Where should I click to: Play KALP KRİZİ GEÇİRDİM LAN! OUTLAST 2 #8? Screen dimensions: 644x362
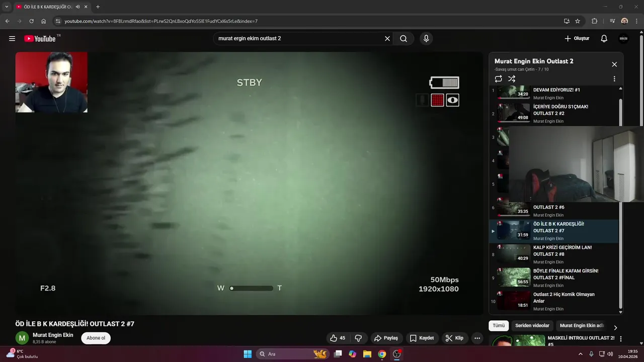click(554, 255)
